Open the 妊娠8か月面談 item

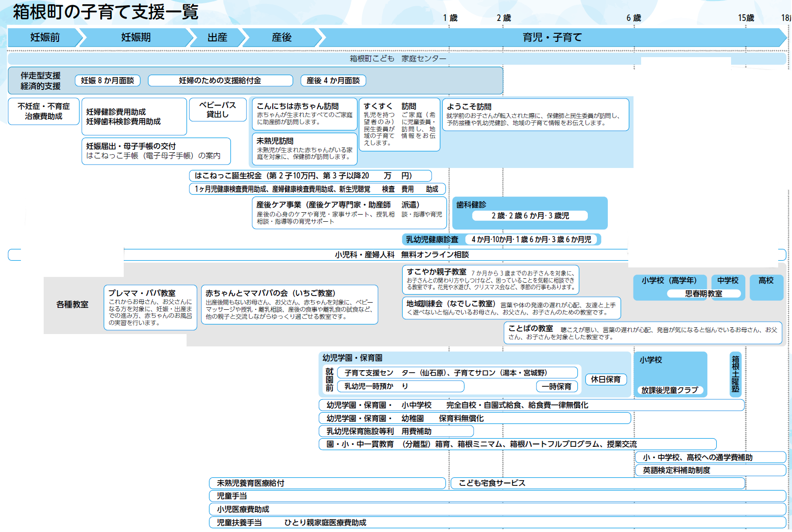pyautogui.click(x=108, y=80)
